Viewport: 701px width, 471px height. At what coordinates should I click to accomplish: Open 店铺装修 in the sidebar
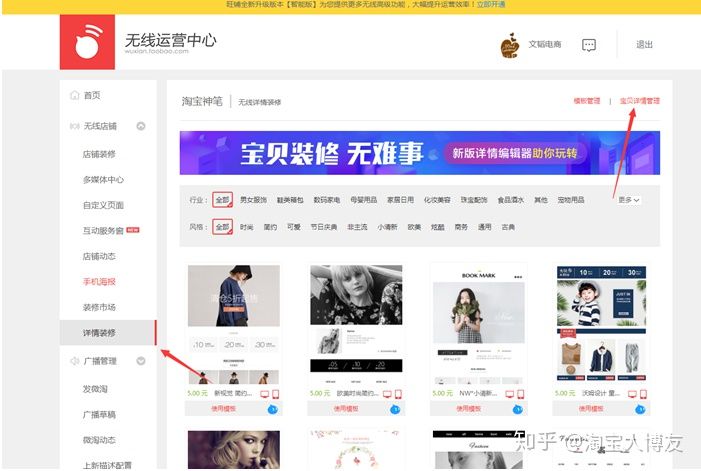99,154
